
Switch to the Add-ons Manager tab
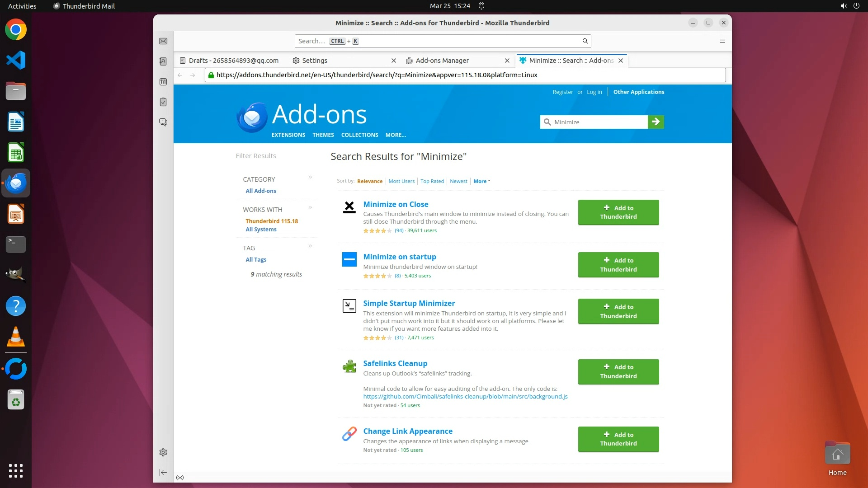point(442,61)
